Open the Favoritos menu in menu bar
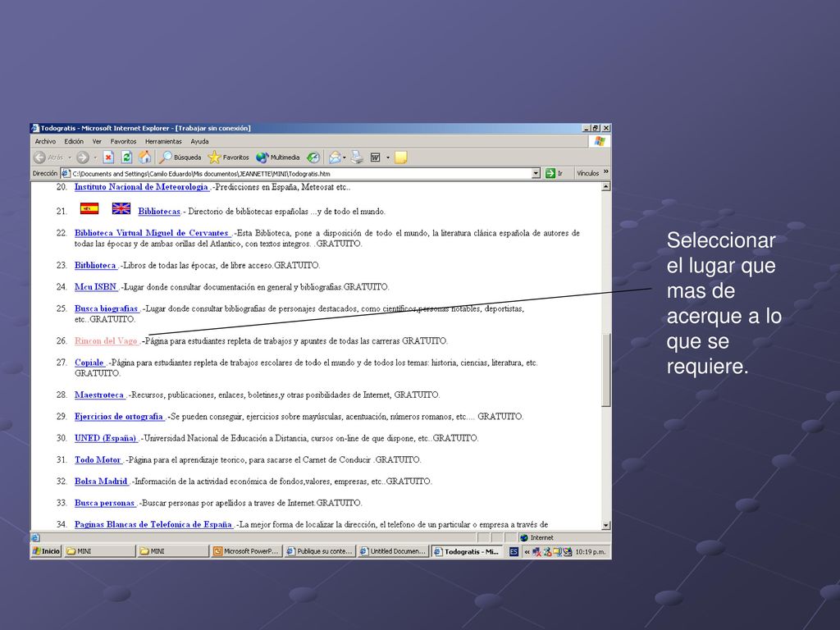This screenshot has width=840, height=630. click(123, 141)
